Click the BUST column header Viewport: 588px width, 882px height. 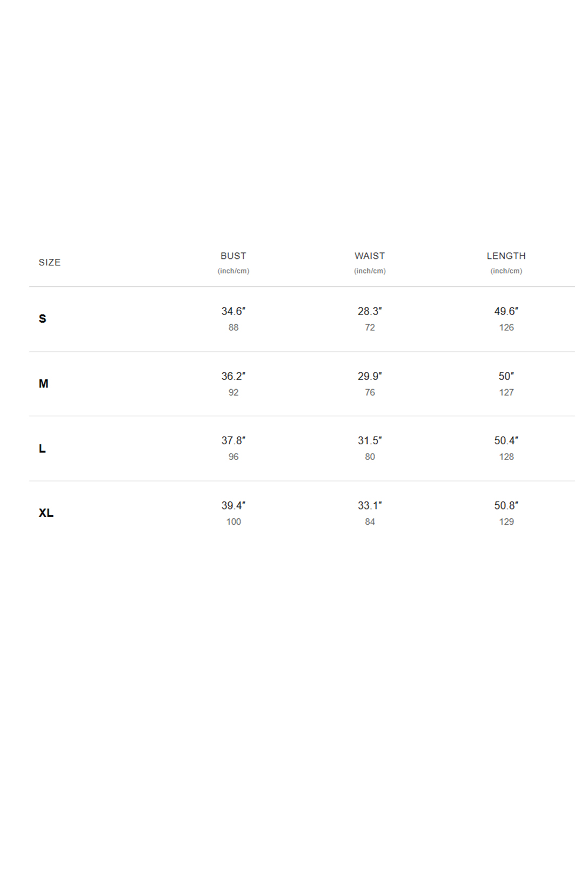(x=233, y=256)
